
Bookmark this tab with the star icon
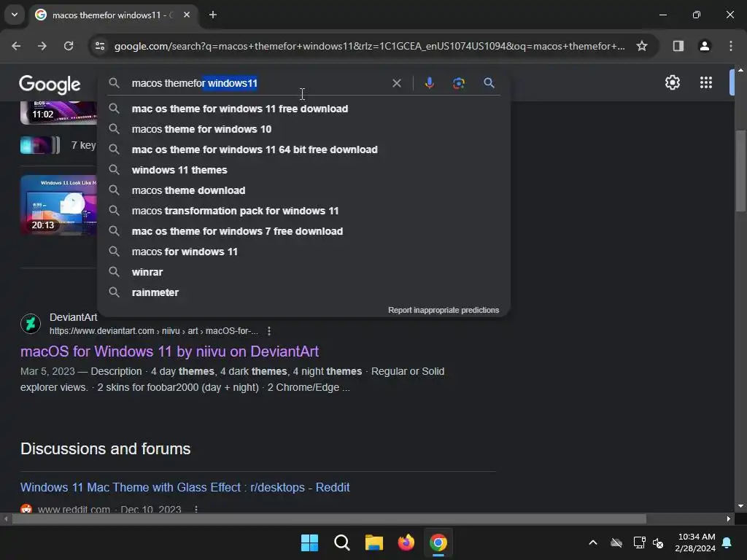[x=642, y=46]
